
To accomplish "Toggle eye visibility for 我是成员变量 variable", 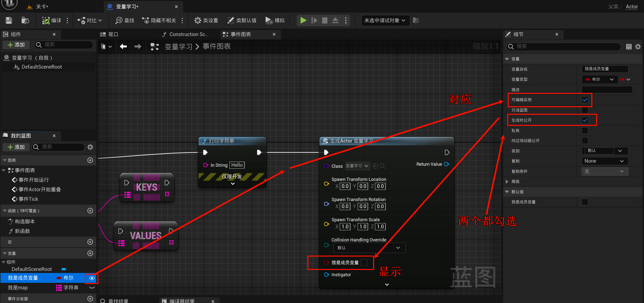I will pyautogui.click(x=92, y=278).
